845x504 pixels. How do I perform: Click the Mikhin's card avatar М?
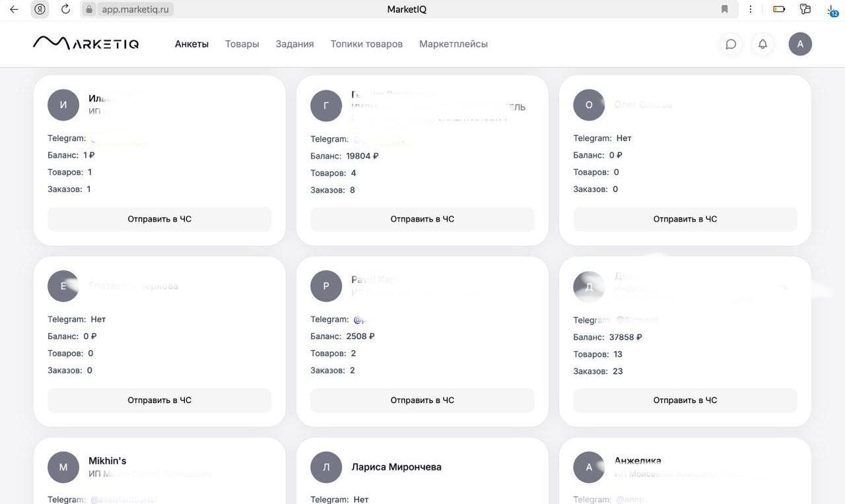click(x=63, y=467)
